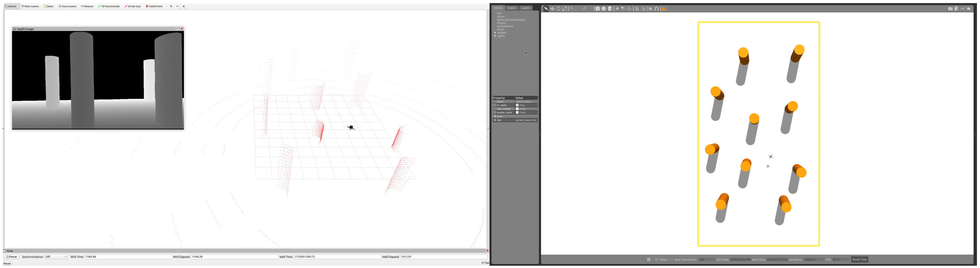Viewport: 980px width, 268px height.
Task: Expand the Models tree node
Action: tap(495, 33)
